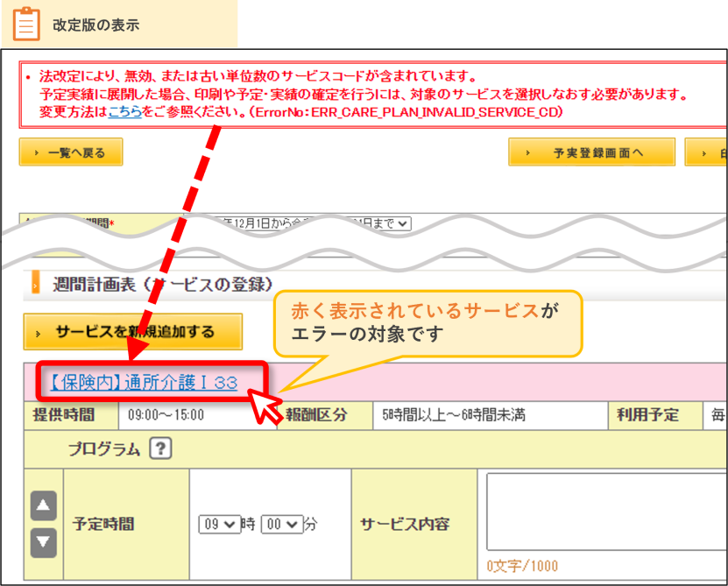This screenshot has height=586, width=728.
Task: Click the orange marker beside 週間計画表 heading
Action: [x=35, y=284]
